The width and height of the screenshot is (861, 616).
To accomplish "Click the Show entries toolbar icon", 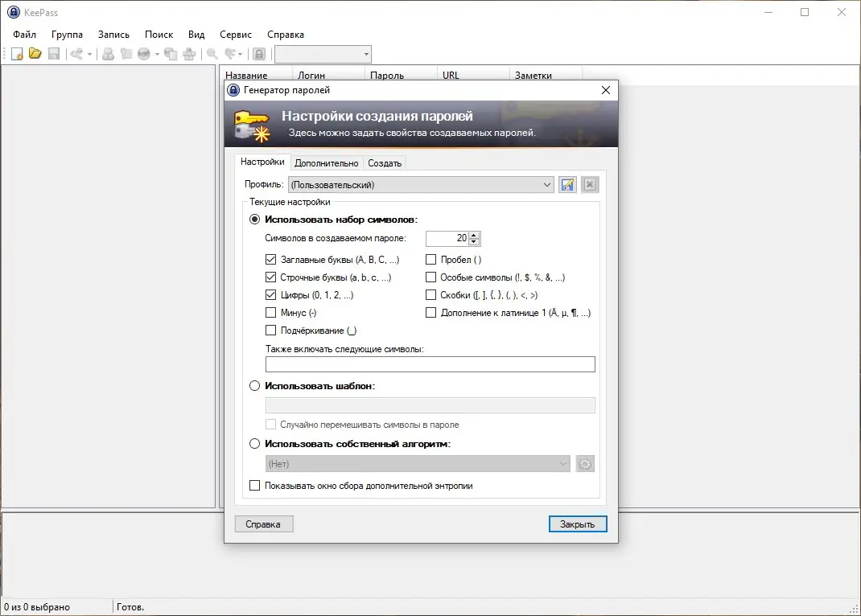I will (231, 54).
